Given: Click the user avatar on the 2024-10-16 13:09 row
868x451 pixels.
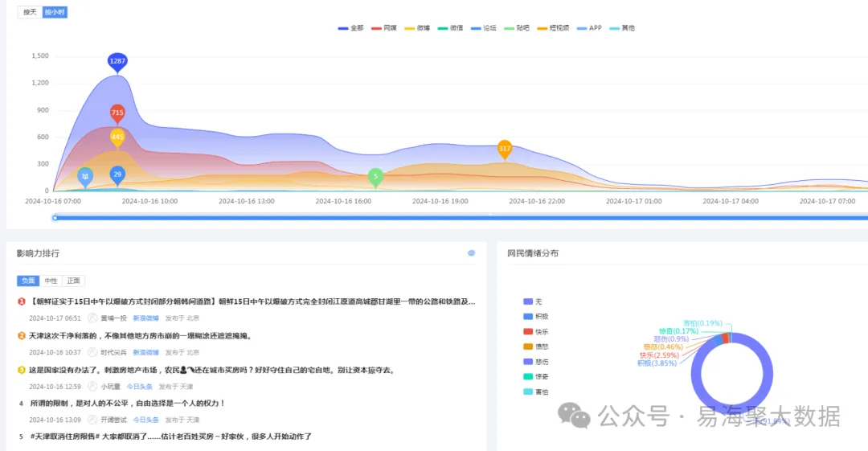Looking at the screenshot, I should click(x=92, y=420).
